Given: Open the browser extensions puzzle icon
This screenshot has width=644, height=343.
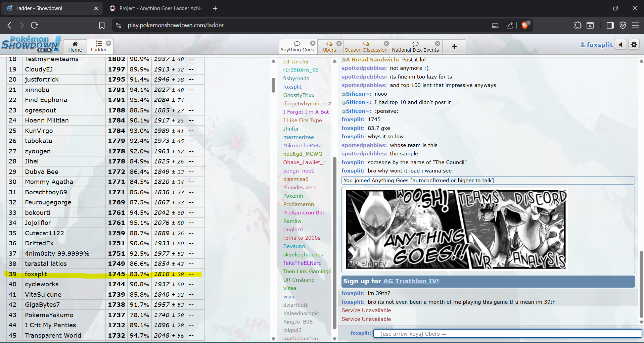Looking at the screenshot, I should pyautogui.click(x=578, y=25).
